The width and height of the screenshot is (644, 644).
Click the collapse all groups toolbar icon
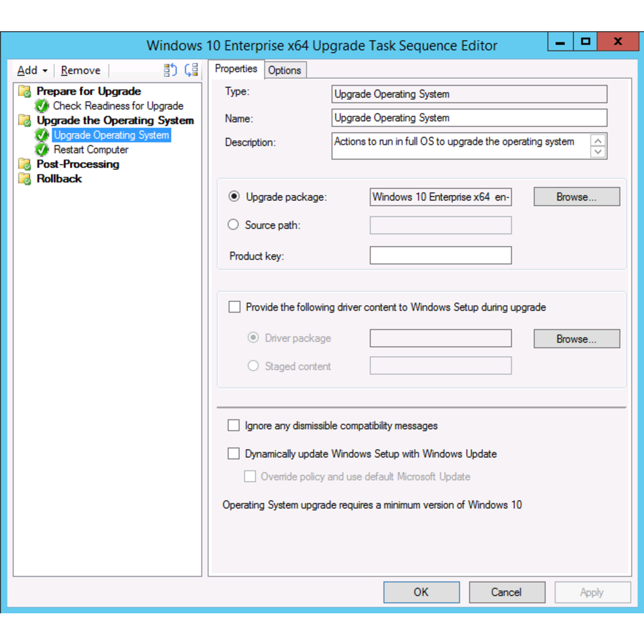191,70
